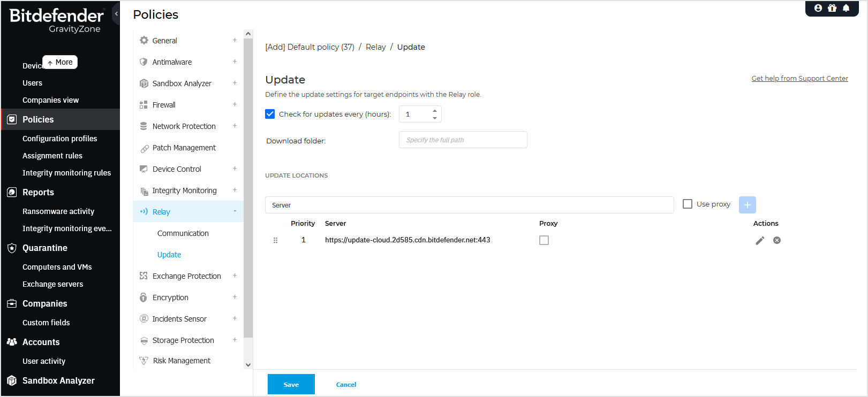The width and height of the screenshot is (868, 397).
Task: Click the Firewall icon in policy menu
Action: 144,105
